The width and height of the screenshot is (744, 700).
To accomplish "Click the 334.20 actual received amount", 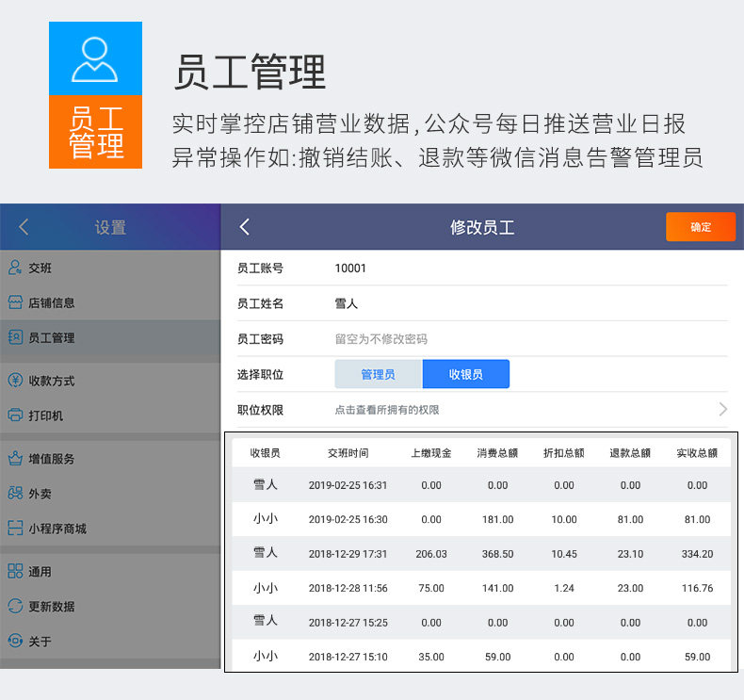I will 697,554.
